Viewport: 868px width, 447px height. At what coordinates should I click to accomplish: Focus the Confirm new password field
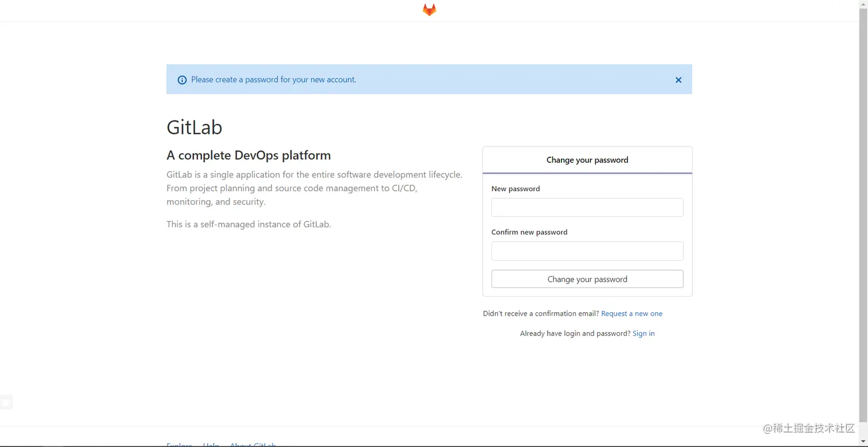coord(587,251)
